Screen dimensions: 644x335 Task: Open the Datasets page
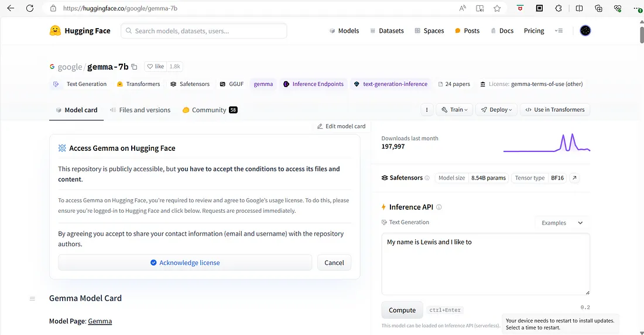[387, 31]
